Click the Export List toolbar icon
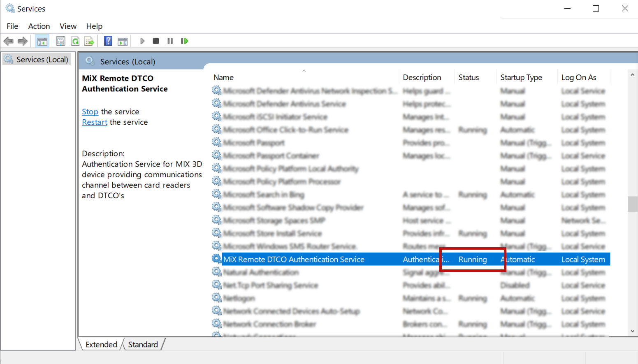The height and width of the screenshot is (364, 638). coord(89,41)
